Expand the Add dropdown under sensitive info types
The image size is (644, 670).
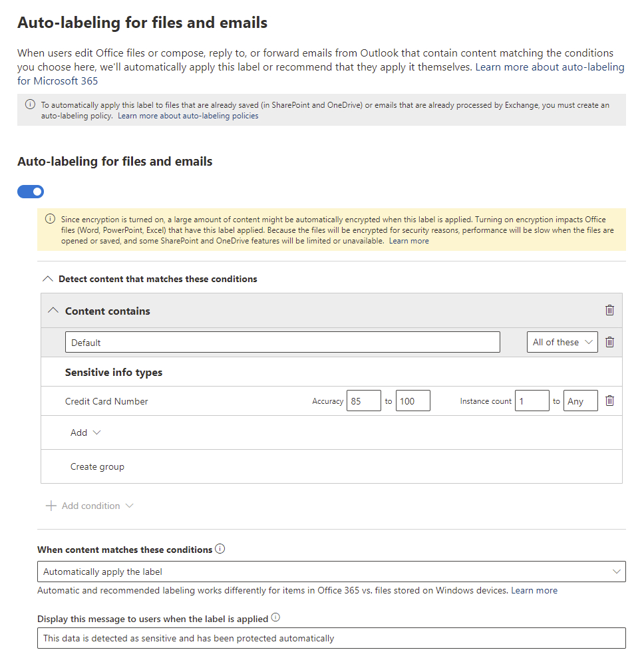[x=86, y=432]
